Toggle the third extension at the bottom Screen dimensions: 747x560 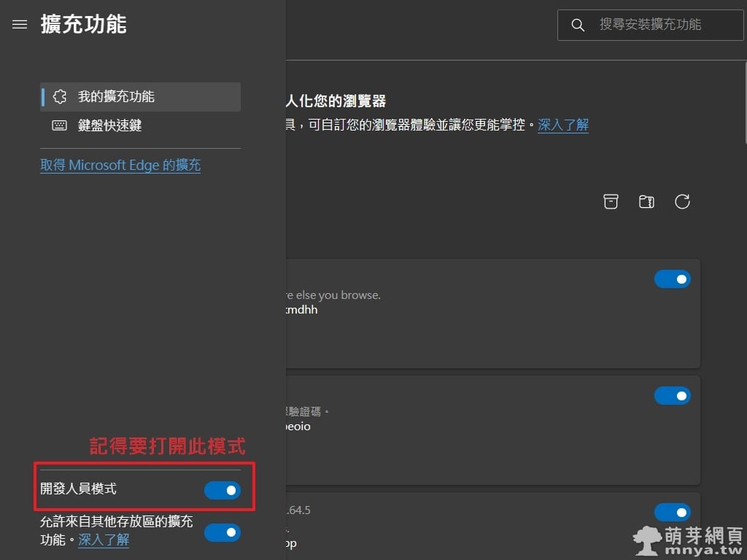click(x=672, y=513)
